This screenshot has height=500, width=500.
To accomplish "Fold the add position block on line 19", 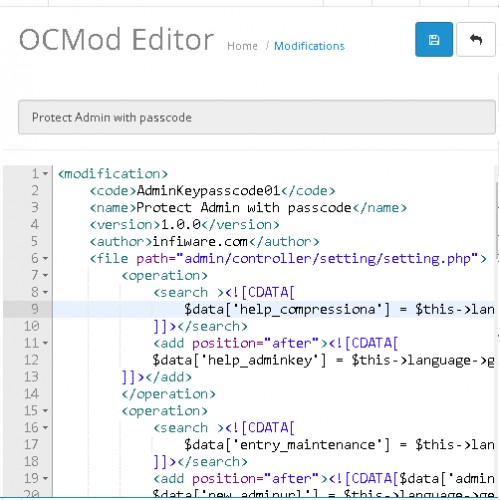I will [45, 478].
